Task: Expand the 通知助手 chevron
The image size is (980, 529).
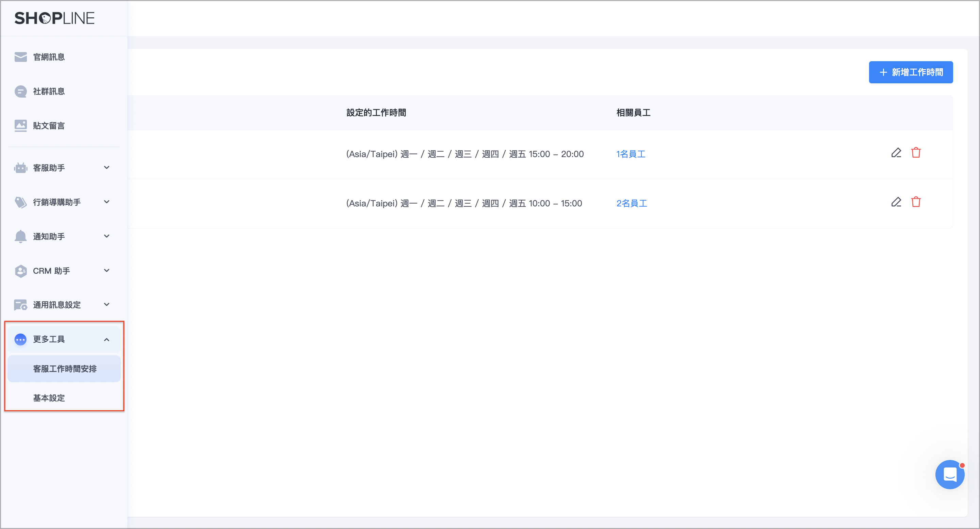Action: 107,236
